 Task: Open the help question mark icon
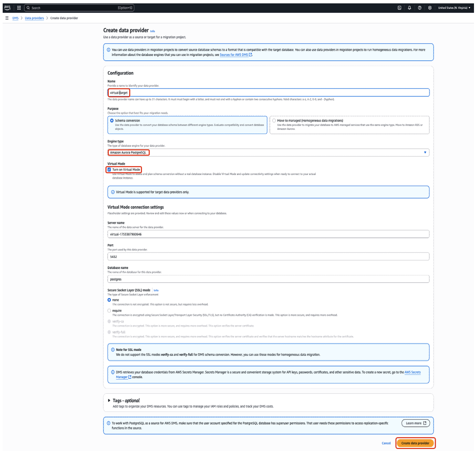coord(420,8)
